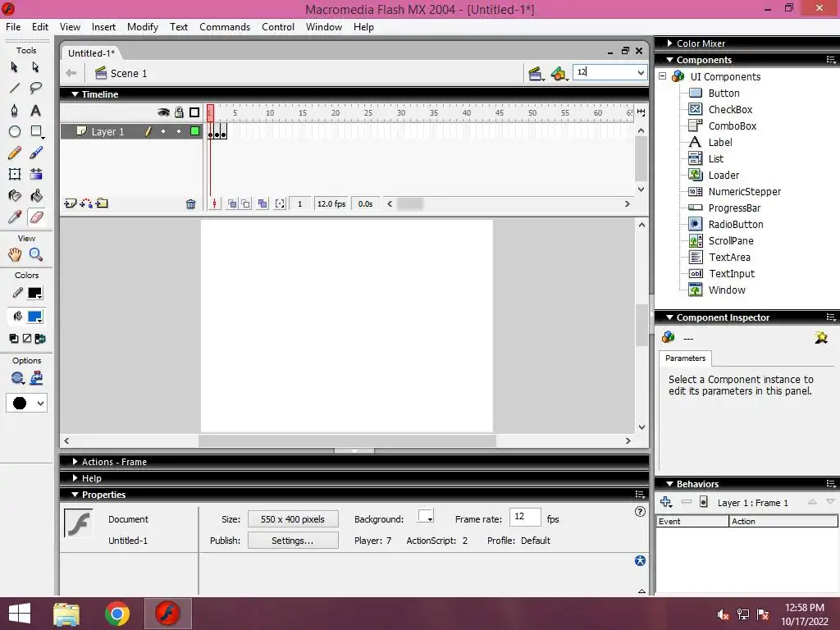
Task: Select the Rectangle tool
Action: (x=36, y=131)
